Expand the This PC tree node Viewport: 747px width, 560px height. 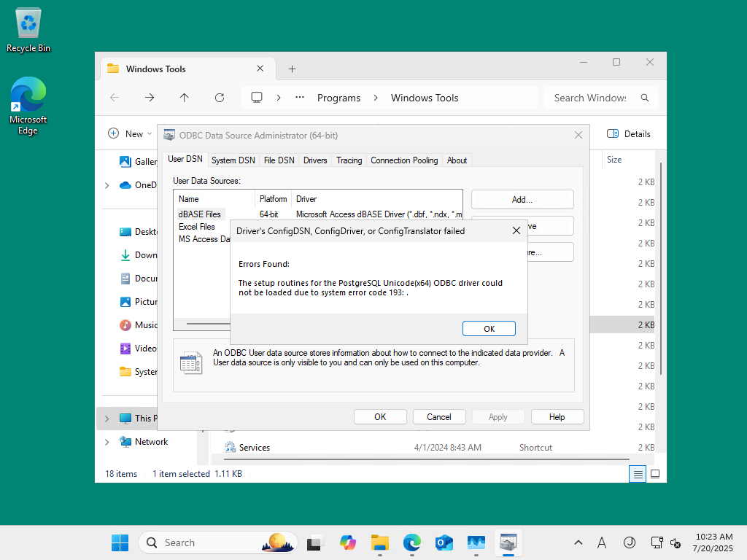coord(107,419)
